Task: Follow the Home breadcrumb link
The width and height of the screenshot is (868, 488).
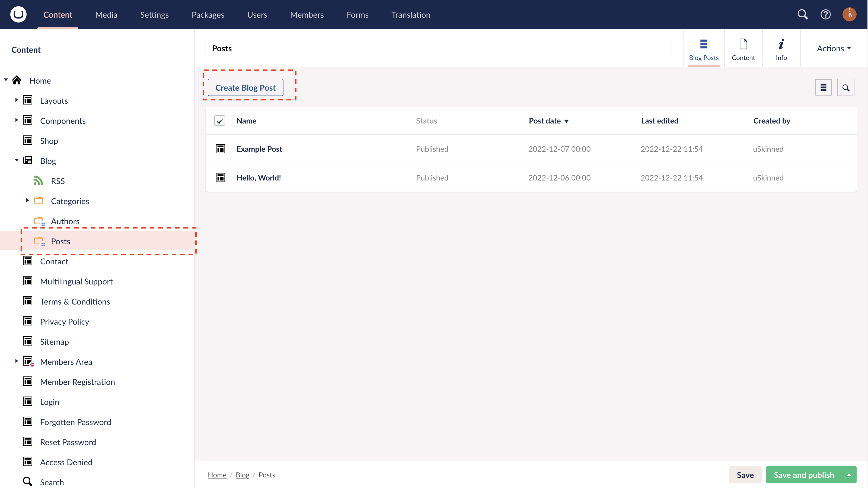Action: 217,475
